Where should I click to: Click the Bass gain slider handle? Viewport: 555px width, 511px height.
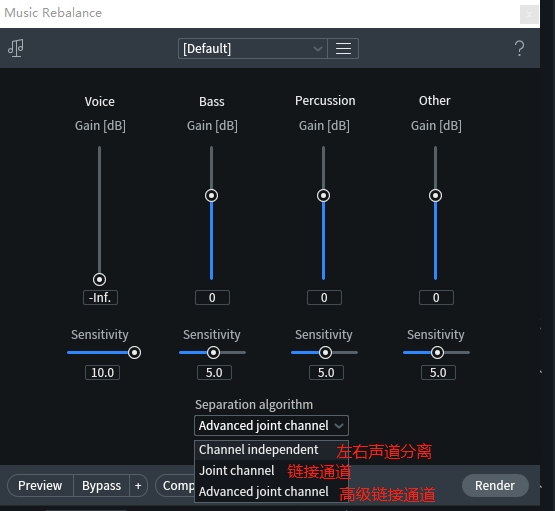pyautogui.click(x=211, y=196)
